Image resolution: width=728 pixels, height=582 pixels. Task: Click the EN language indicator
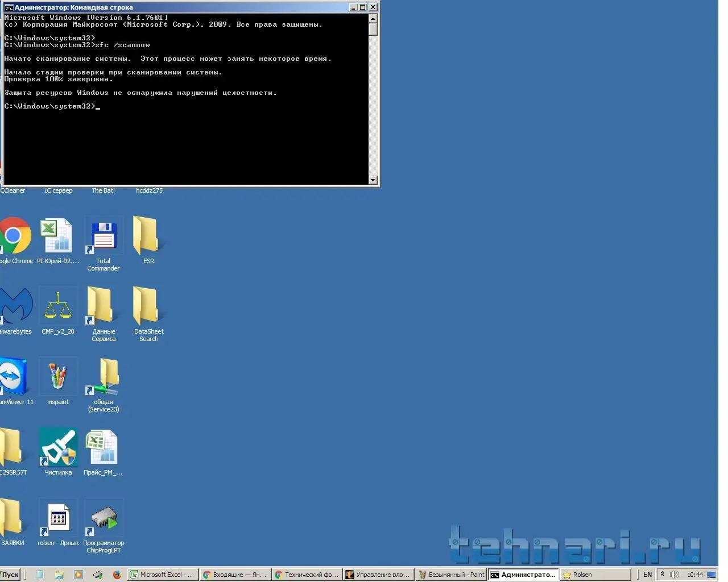coord(647,575)
